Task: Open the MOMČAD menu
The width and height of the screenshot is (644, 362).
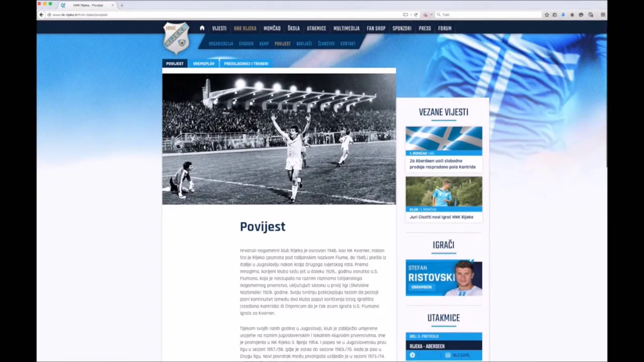Action: point(272,28)
